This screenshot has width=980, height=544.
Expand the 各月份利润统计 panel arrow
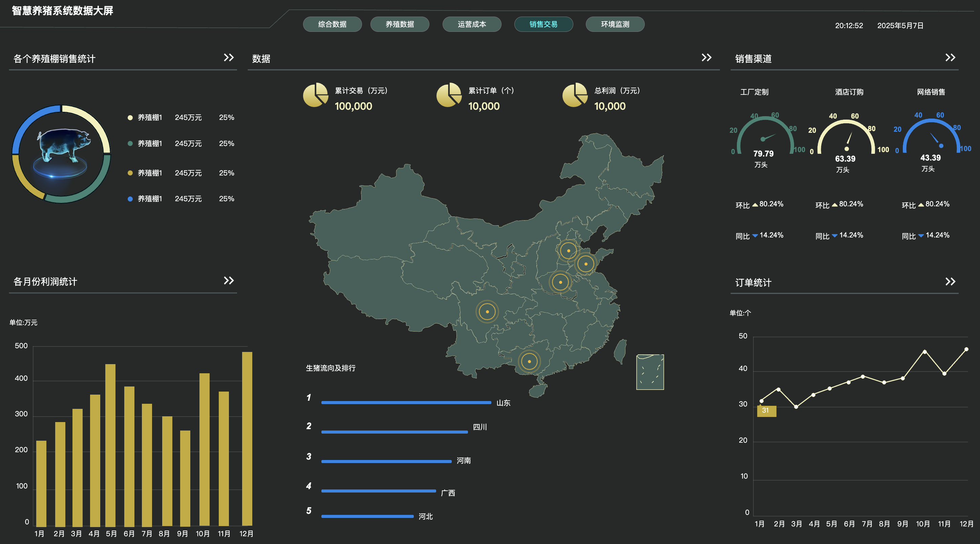(x=229, y=281)
